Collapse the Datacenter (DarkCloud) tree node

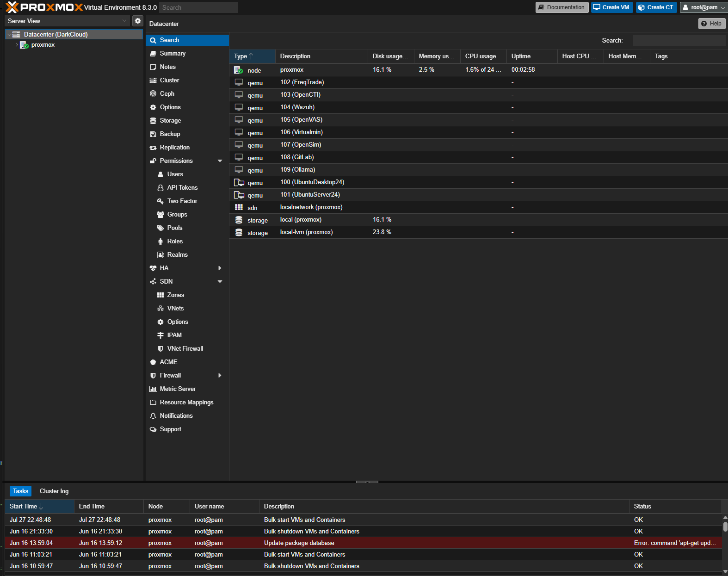point(9,35)
